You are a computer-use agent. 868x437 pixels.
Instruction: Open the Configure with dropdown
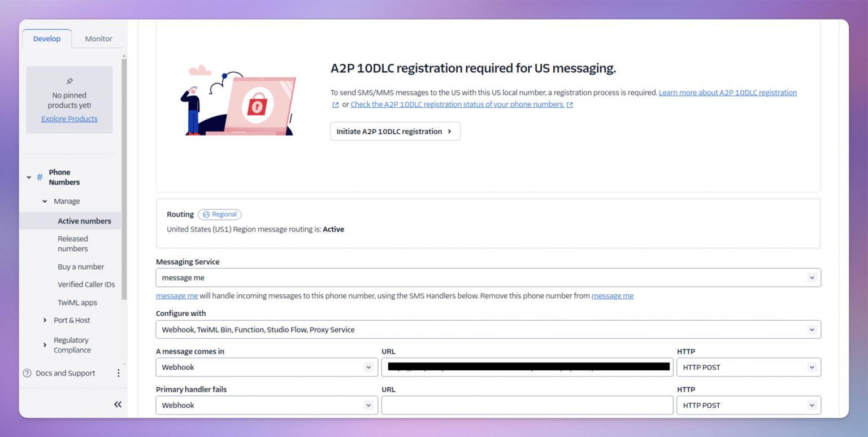click(813, 329)
